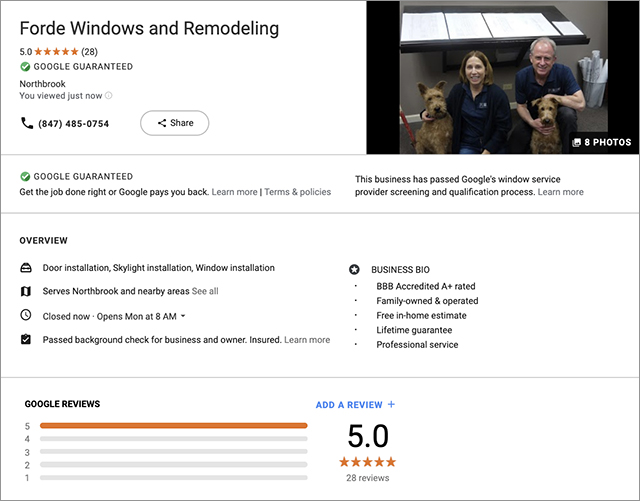The width and height of the screenshot is (640, 501).
Task: Click the '28 reviews' text
Action: click(x=367, y=478)
